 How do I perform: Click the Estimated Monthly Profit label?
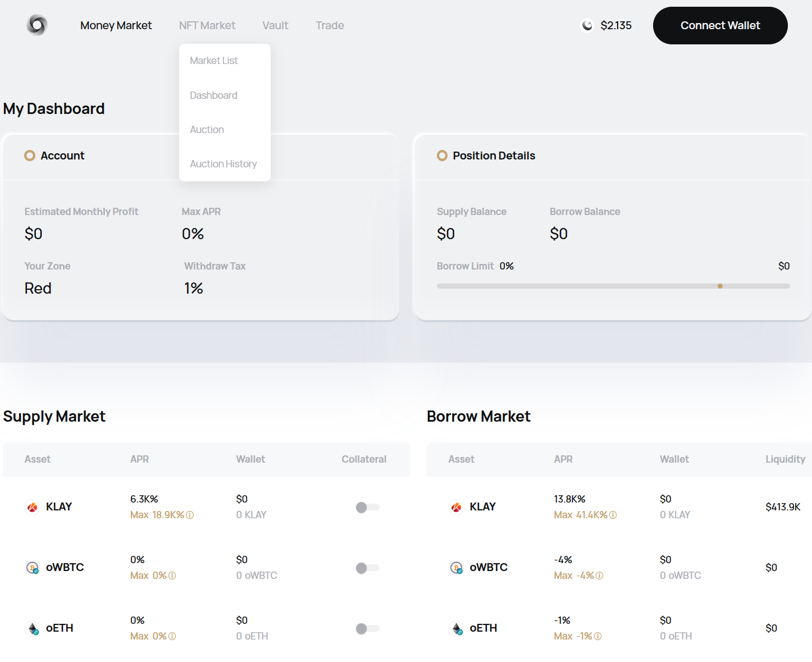point(81,212)
